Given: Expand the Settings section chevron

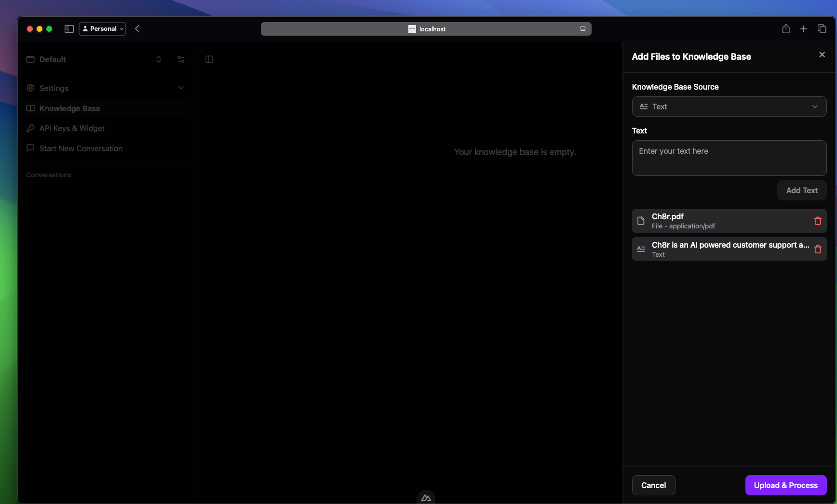Looking at the screenshot, I should pos(181,88).
